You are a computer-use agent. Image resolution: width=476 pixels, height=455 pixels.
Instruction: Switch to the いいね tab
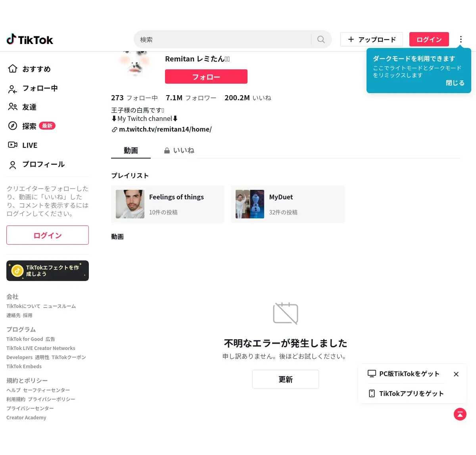coord(178,151)
